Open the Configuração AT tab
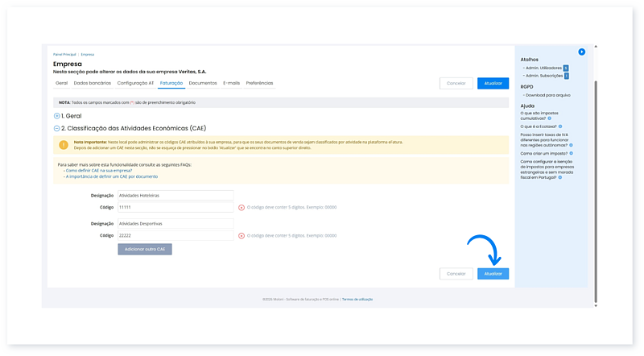 coord(135,83)
